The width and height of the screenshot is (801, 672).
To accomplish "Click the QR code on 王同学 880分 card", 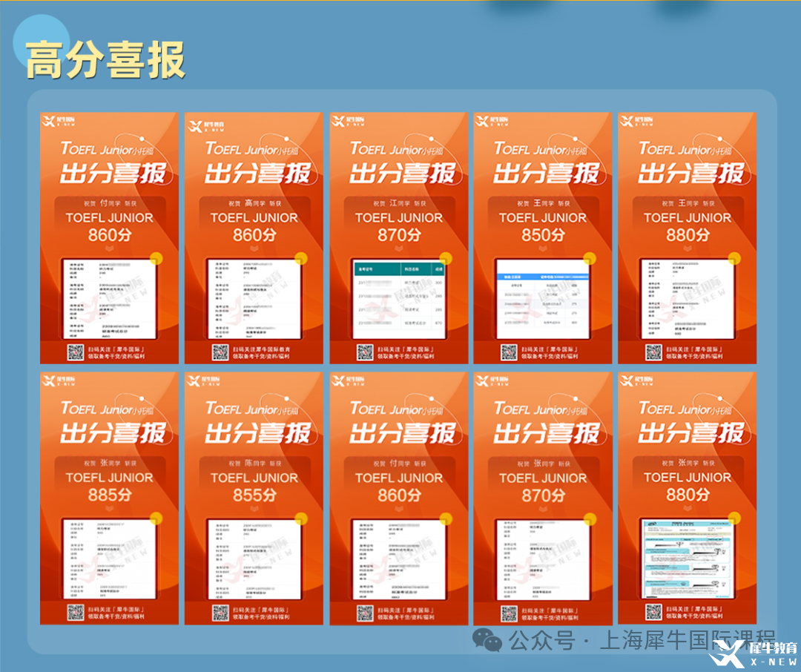I will [653, 352].
